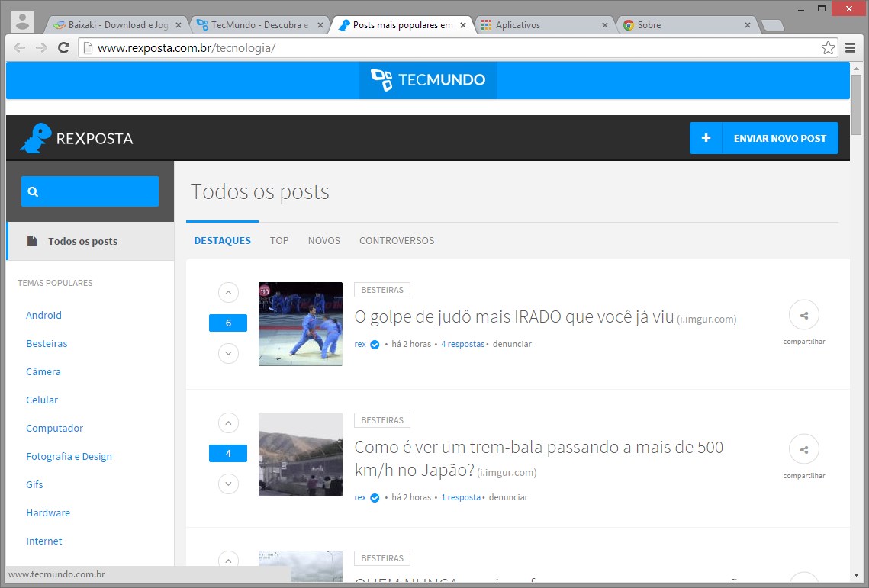Click the Chrome user profile icon
The image size is (869, 588).
click(23, 22)
